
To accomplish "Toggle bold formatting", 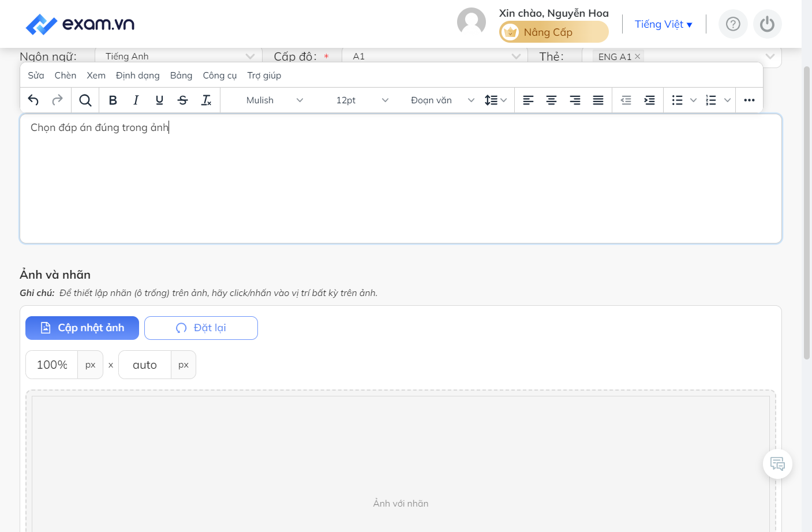I will 113,100.
